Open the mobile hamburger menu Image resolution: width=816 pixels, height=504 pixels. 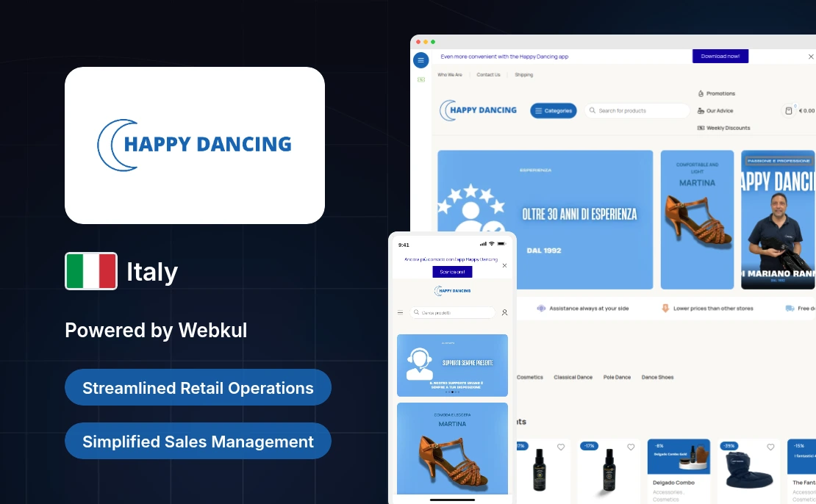401,312
